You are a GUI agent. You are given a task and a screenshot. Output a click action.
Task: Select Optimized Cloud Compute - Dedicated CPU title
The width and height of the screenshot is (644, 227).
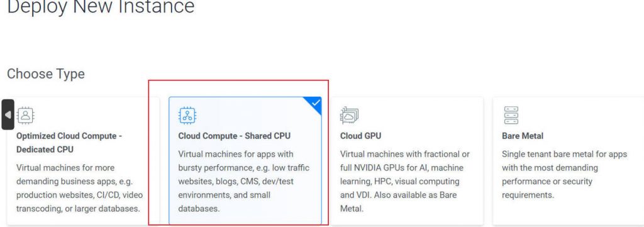[x=69, y=143]
